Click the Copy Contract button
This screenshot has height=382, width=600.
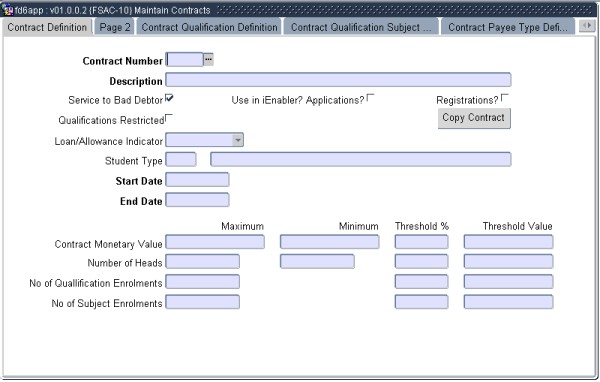[474, 118]
